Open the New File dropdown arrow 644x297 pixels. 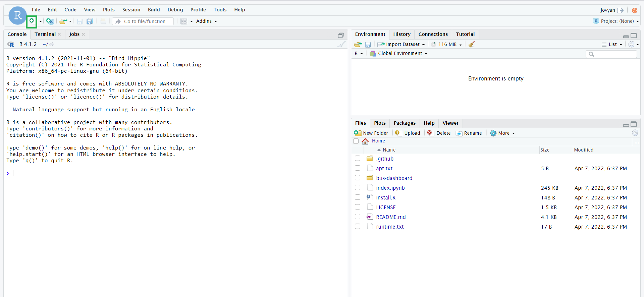pos(41,21)
